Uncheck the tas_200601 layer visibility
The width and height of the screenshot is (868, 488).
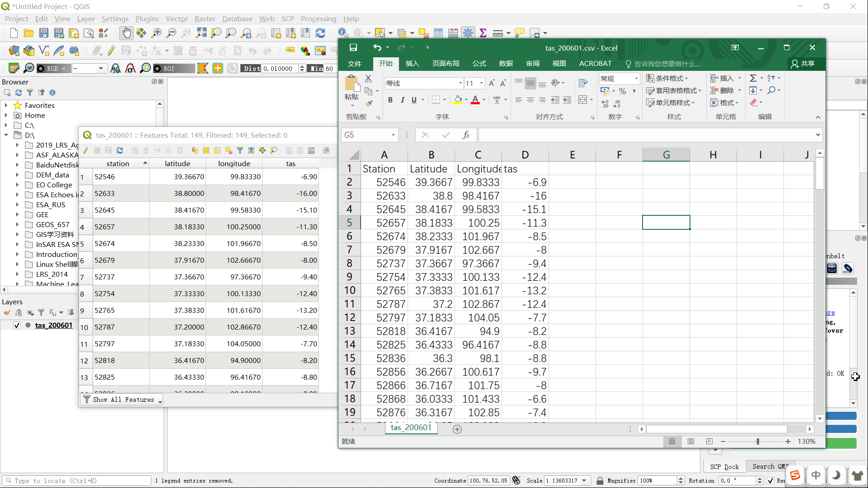(x=17, y=325)
